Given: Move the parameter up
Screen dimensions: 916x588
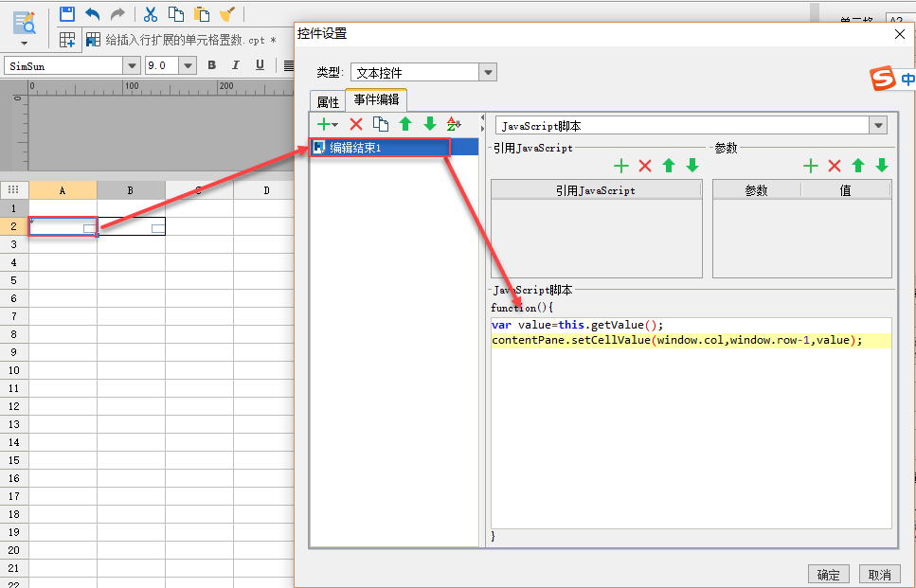Looking at the screenshot, I should click(858, 166).
